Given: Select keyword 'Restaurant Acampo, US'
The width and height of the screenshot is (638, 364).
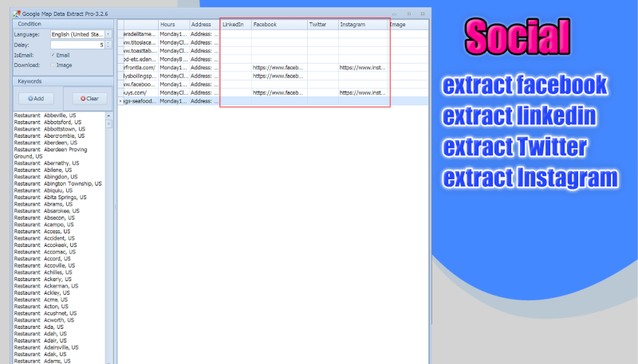Looking at the screenshot, I should click(44, 225).
